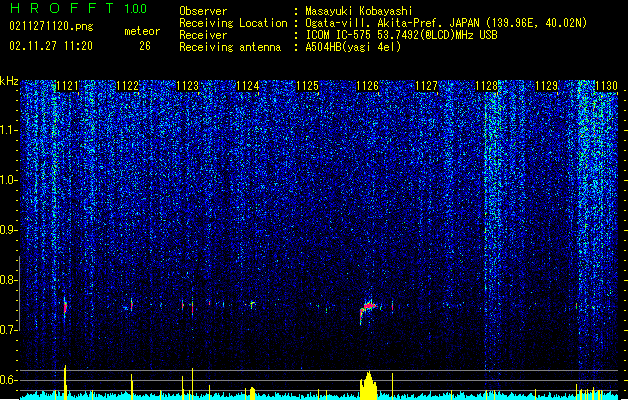Click the tall yellow power spike below 1121
629x400 pixels.
(x=65, y=382)
